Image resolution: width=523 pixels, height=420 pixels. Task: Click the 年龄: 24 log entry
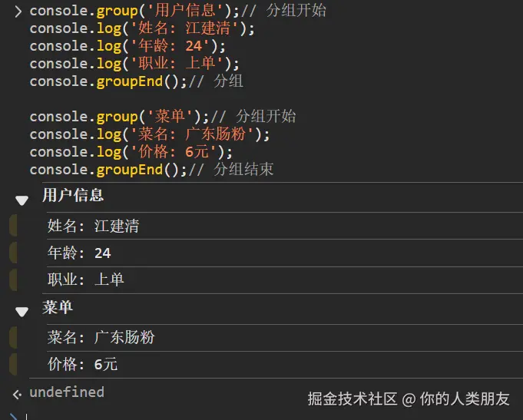pos(79,253)
